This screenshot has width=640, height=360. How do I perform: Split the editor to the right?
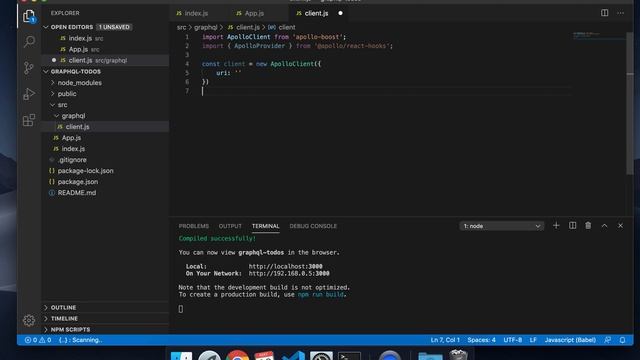(x=604, y=13)
